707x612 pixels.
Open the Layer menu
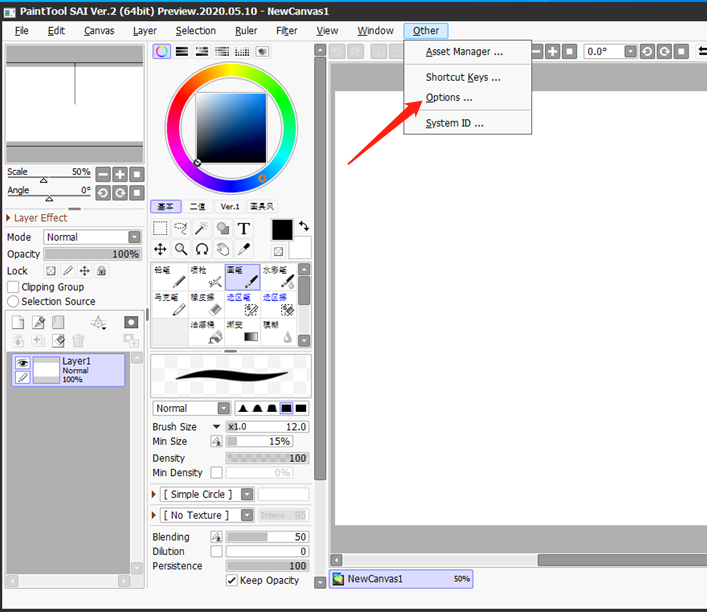point(145,31)
